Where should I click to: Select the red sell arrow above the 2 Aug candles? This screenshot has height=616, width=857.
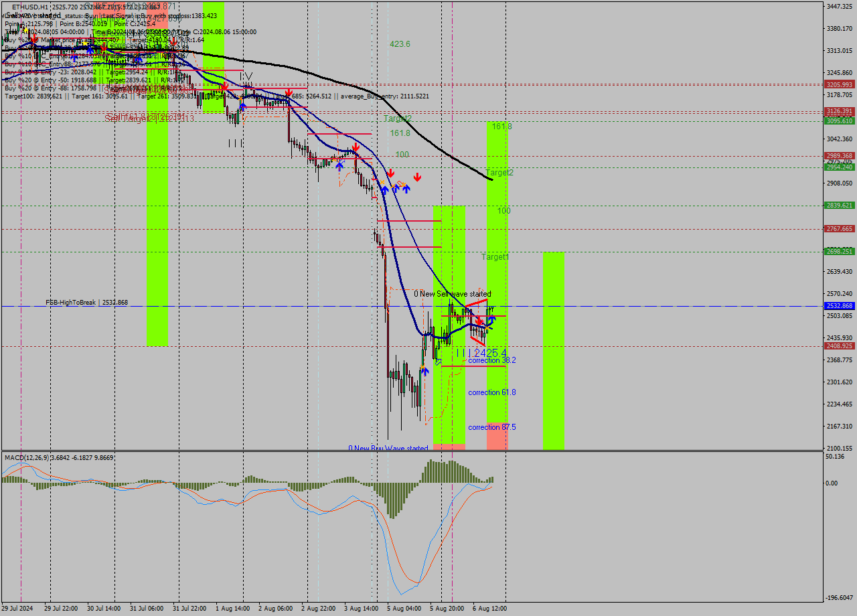[x=289, y=91]
